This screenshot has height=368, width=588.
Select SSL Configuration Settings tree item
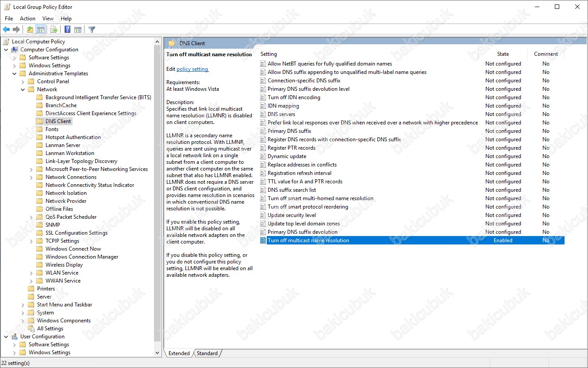point(77,233)
